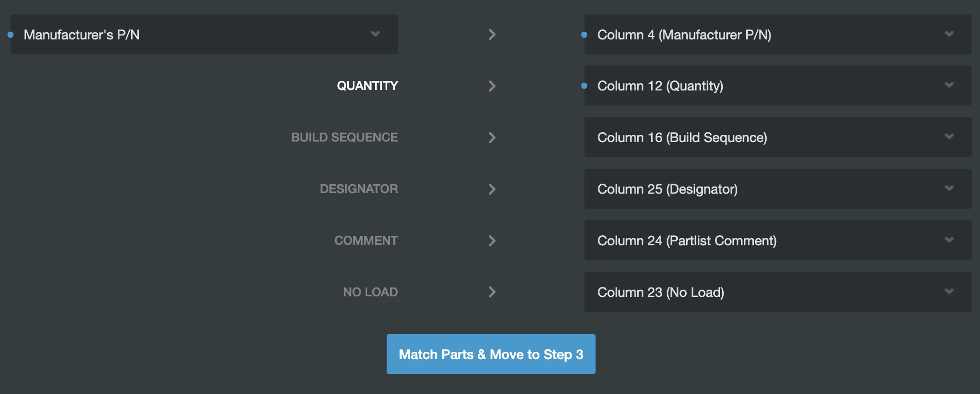This screenshot has height=394, width=980.
Task: Click the arrow icon beside DESIGNATOR
Action: (x=492, y=189)
